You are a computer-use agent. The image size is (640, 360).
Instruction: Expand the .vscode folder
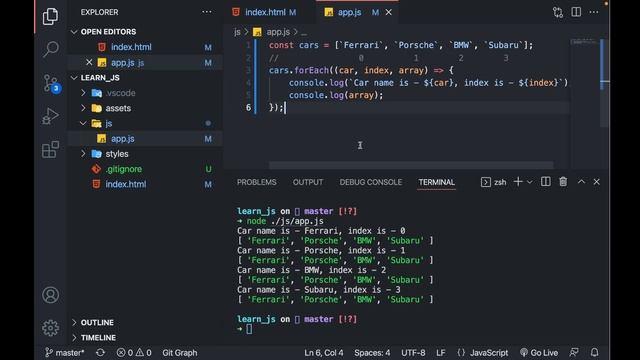point(83,93)
